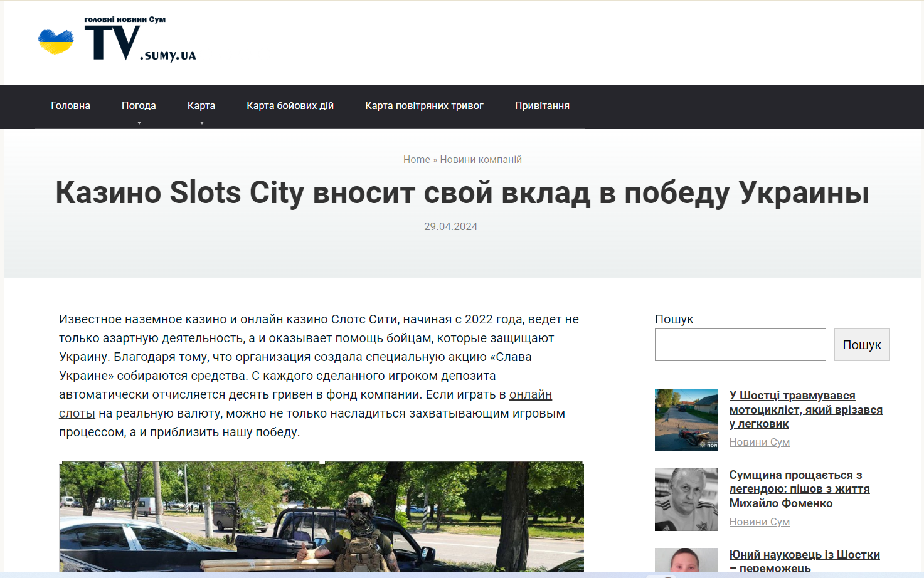Screen dimensions: 924x578
Task: Open the Привітання menu item
Action: point(542,105)
